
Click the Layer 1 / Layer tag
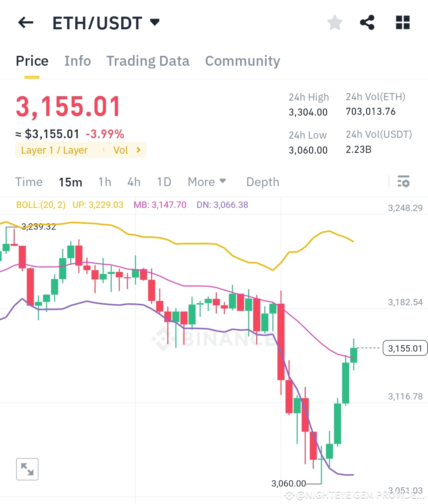click(x=54, y=150)
